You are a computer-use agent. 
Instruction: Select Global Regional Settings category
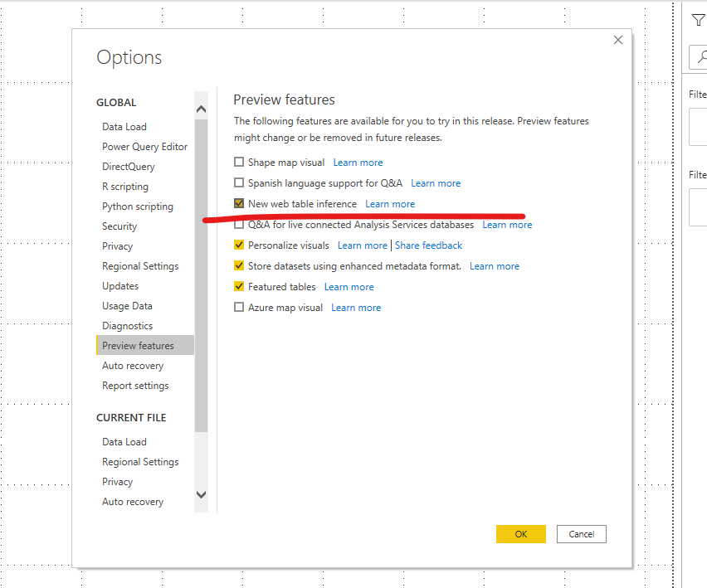[140, 266]
